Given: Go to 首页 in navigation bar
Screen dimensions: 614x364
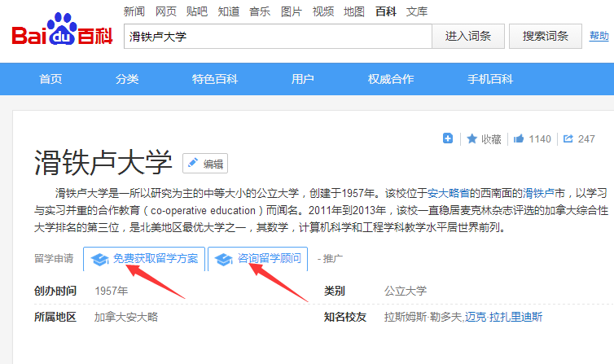Looking at the screenshot, I should click(x=50, y=79).
